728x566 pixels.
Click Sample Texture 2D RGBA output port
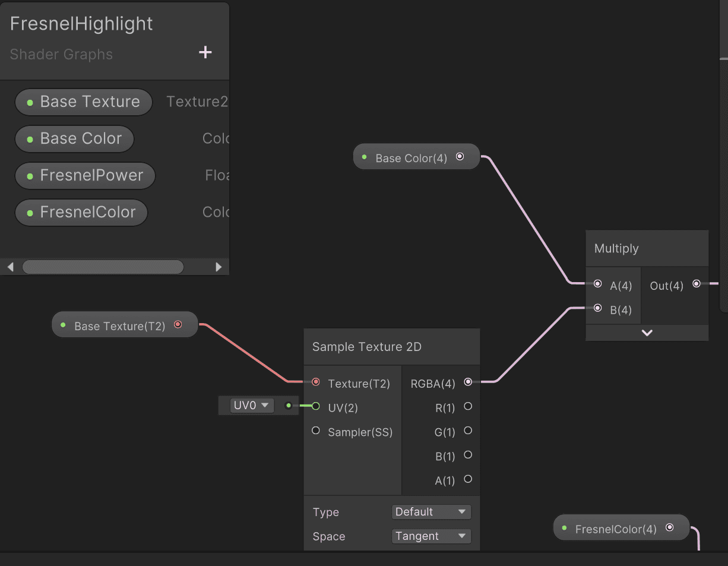click(x=468, y=382)
